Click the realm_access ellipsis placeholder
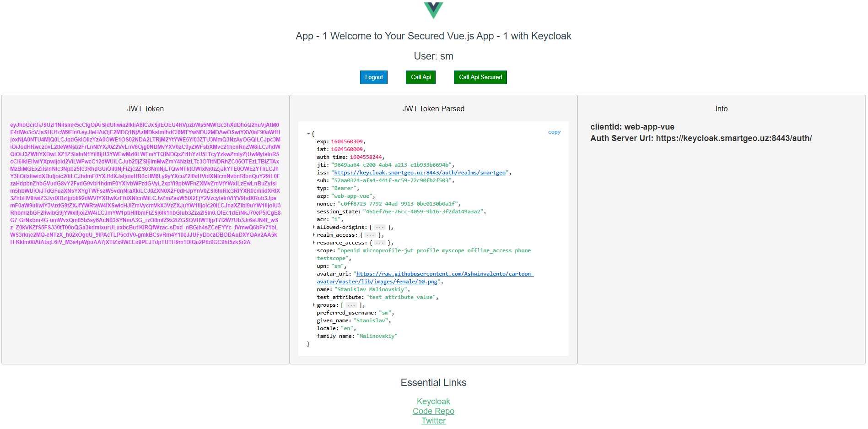Viewport: 868px width, 429px height. coord(370,235)
